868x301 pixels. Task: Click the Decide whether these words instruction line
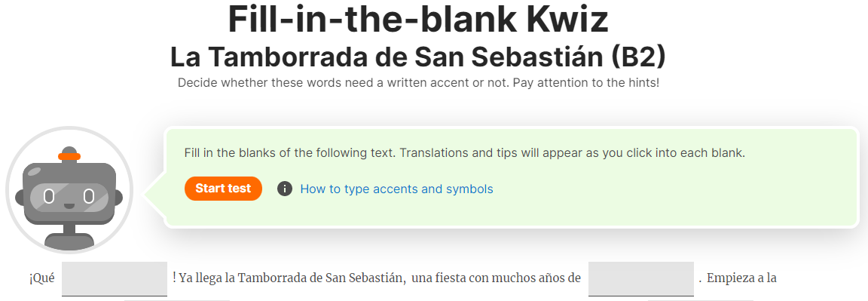pyautogui.click(x=418, y=84)
